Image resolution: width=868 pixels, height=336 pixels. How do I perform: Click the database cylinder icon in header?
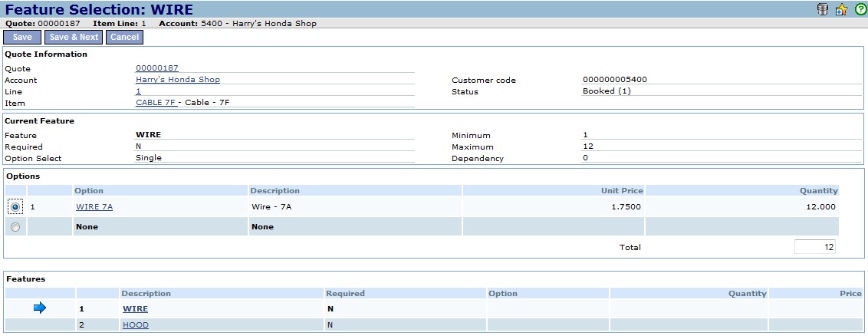[x=823, y=9]
